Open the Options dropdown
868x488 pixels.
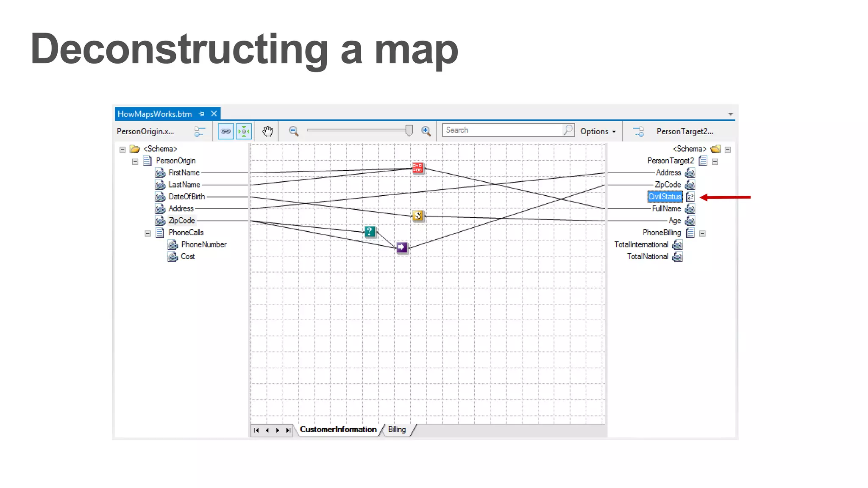(x=598, y=131)
